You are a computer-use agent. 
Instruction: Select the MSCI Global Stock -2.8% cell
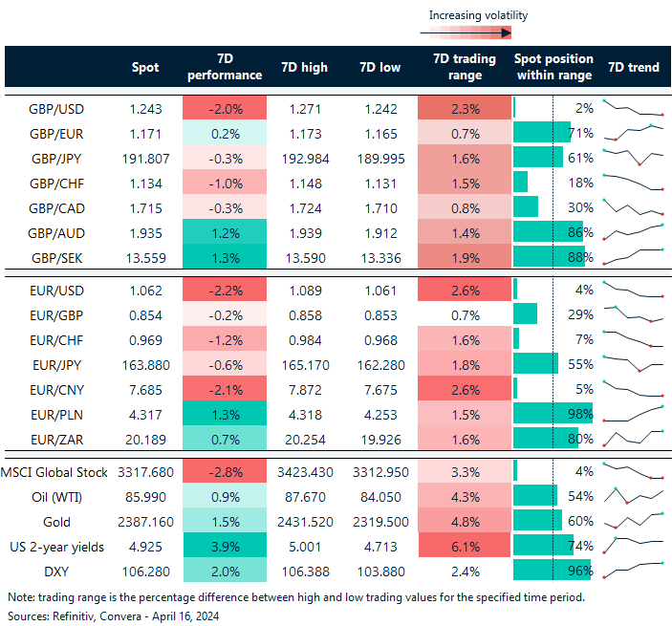coord(224,471)
